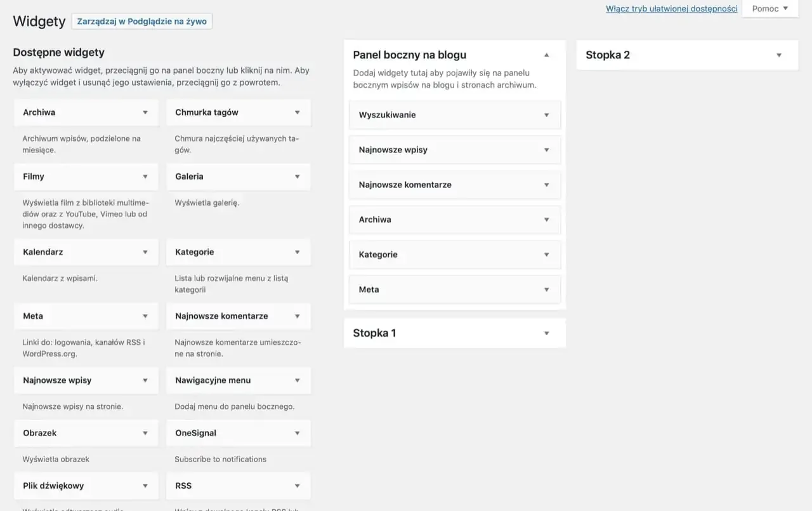812x511 pixels.
Task: Click Zarządzaj w Podglądzie na żywo button
Action: click(x=142, y=21)
